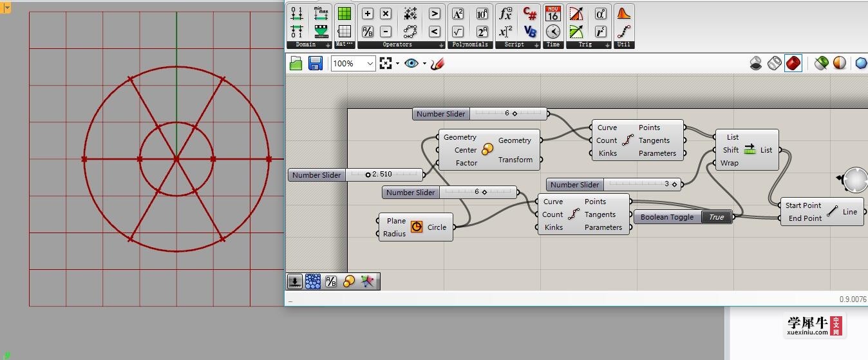The width and height of the screenshot is (868, 360).
Task: Click the Domain panel label
Action: click(x=306, y=44)
